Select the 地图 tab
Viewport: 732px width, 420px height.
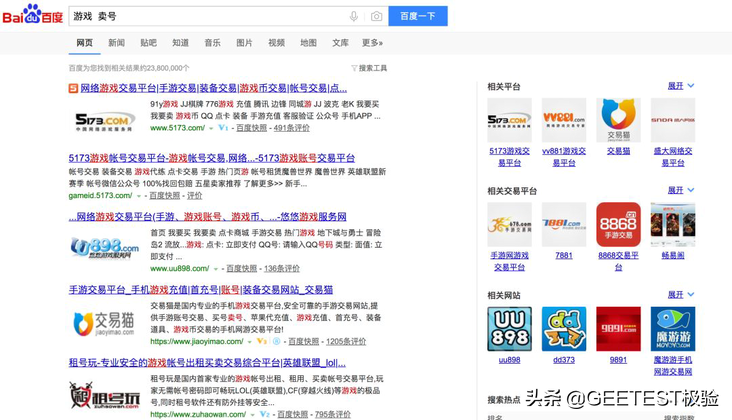tap(308, 43)
